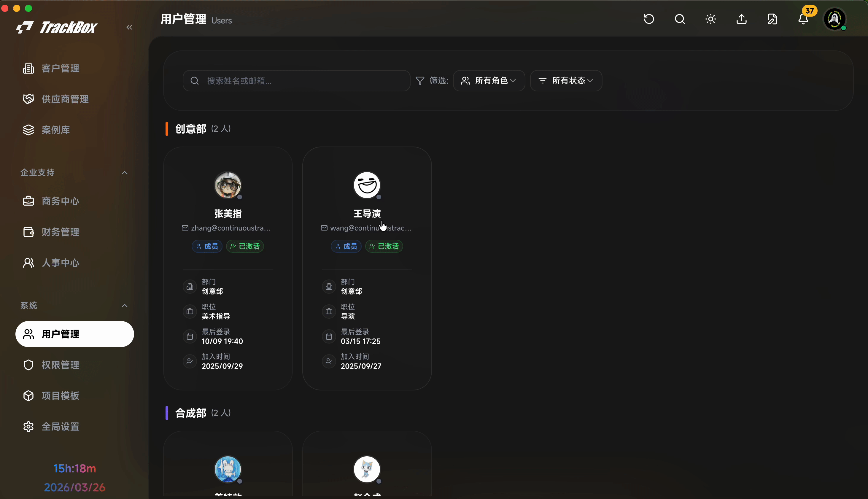868x499 pixels.
Task: Open 案例库 in sidebar
Action: [x=75, y=130]
